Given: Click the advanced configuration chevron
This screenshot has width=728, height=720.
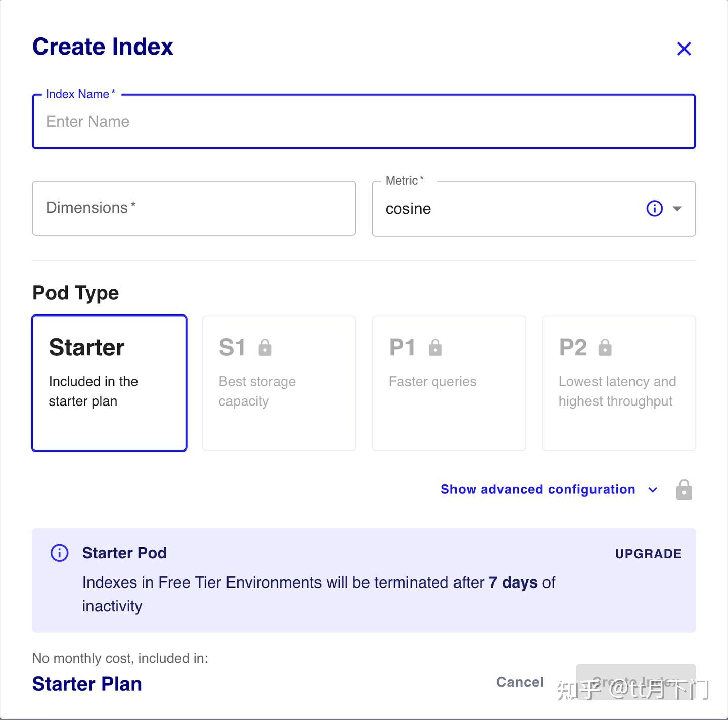Looking at the screenshot, I should click(x=653, y=490).
